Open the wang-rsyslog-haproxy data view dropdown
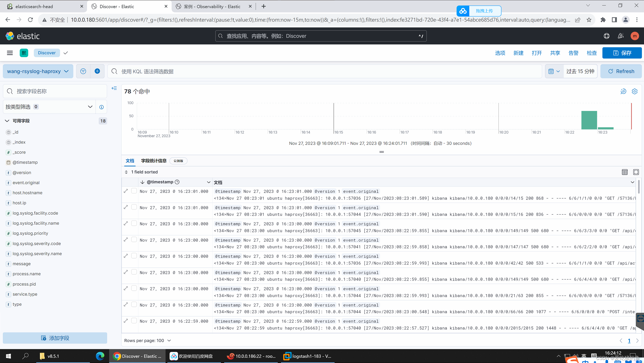The image size is (644, 363). [38, 71]
